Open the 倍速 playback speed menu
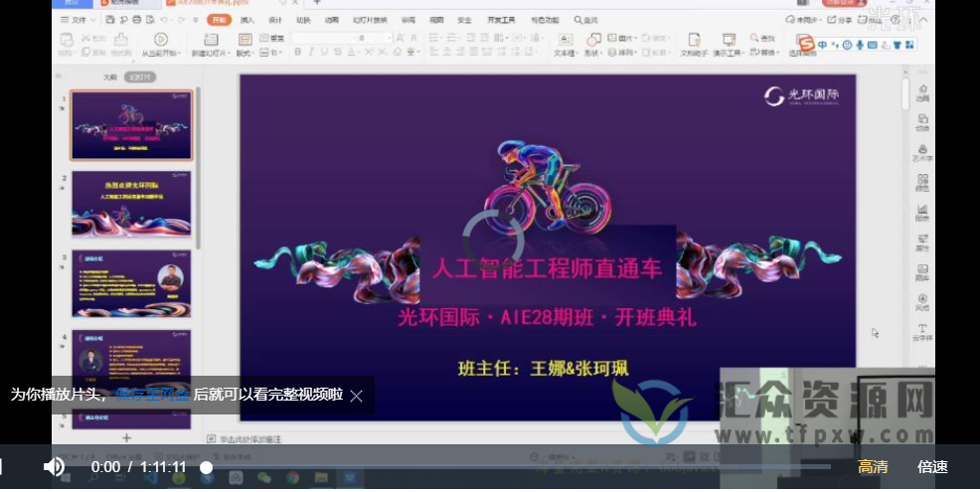980x492 pixels. pyautogui.click(x=932, y=466)
